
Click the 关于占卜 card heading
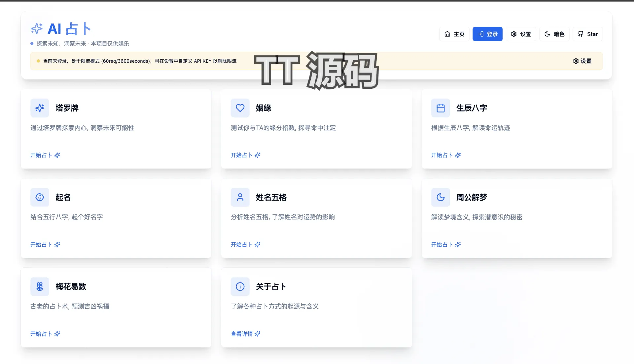point(271,286)
